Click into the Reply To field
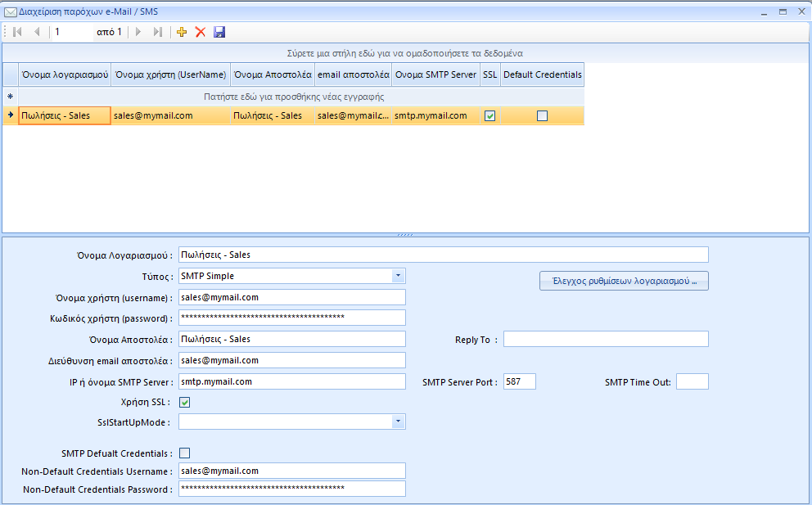812x505 pixels. pyautogui.click(x=606, y=339)
